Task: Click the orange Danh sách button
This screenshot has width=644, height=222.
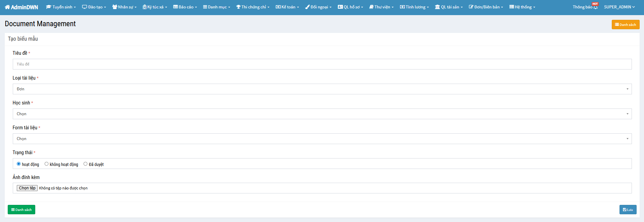Action: click(x=625, y=25)
